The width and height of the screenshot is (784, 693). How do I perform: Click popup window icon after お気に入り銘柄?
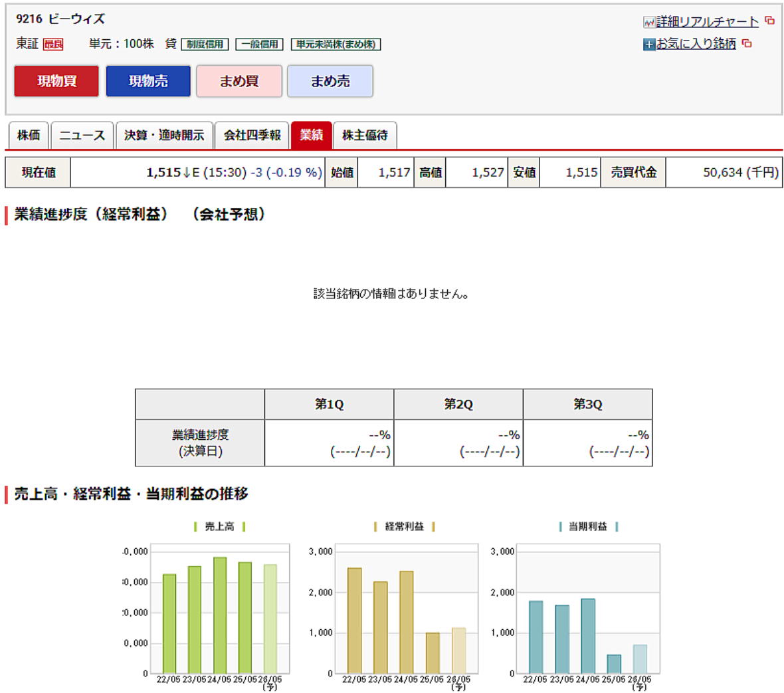747,44
